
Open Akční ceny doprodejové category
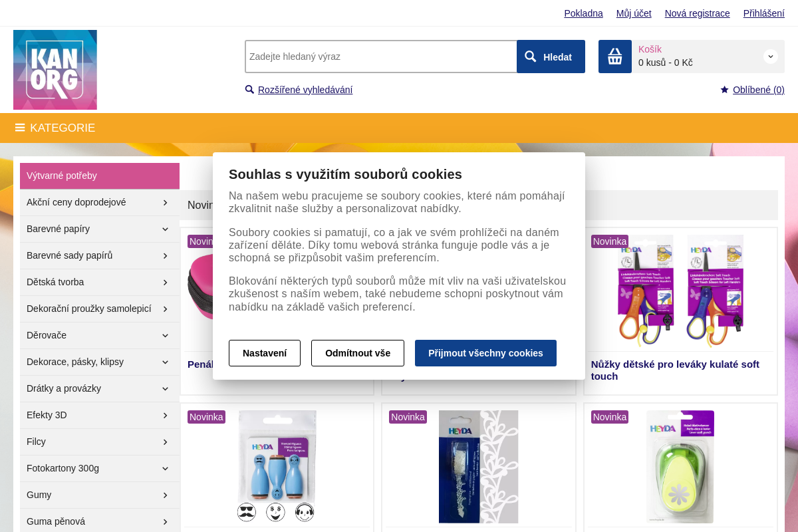click(x=100, y=202)
